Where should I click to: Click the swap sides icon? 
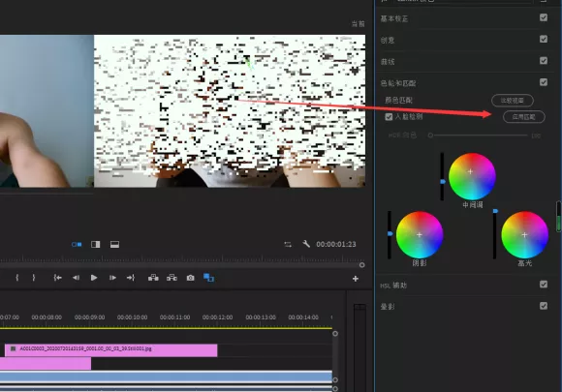pos(288,244)
